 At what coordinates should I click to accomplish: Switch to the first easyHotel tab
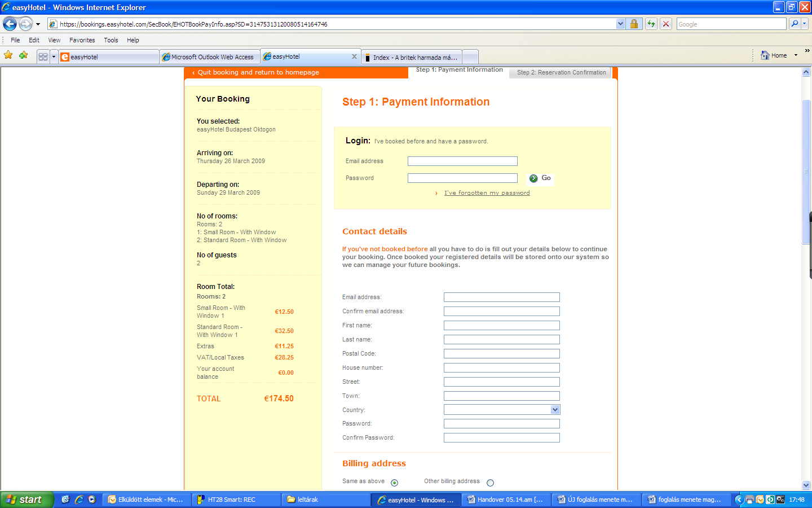(109, 57)
